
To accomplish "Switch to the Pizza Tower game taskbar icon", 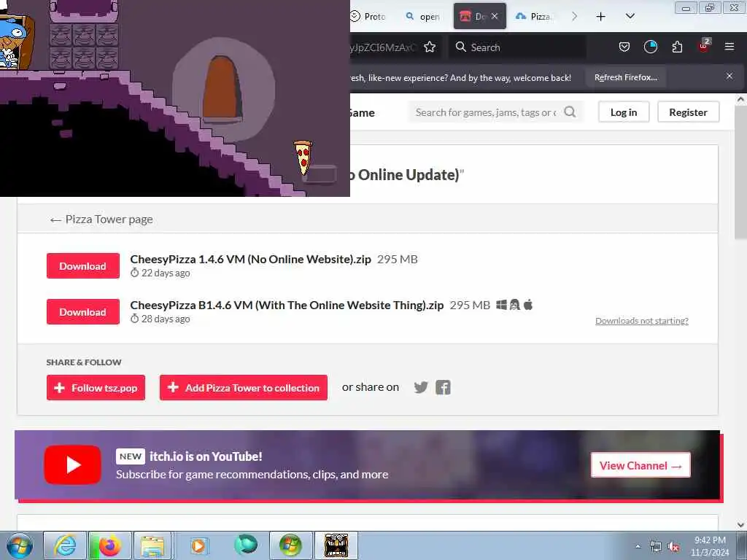I will coord(336,545).
